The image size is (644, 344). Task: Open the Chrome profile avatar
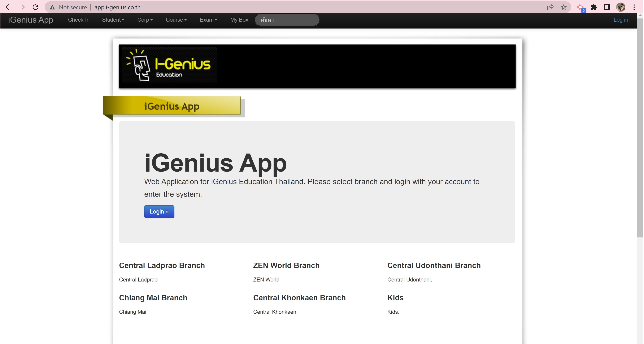pyautogui.click(x=621, y=7)
